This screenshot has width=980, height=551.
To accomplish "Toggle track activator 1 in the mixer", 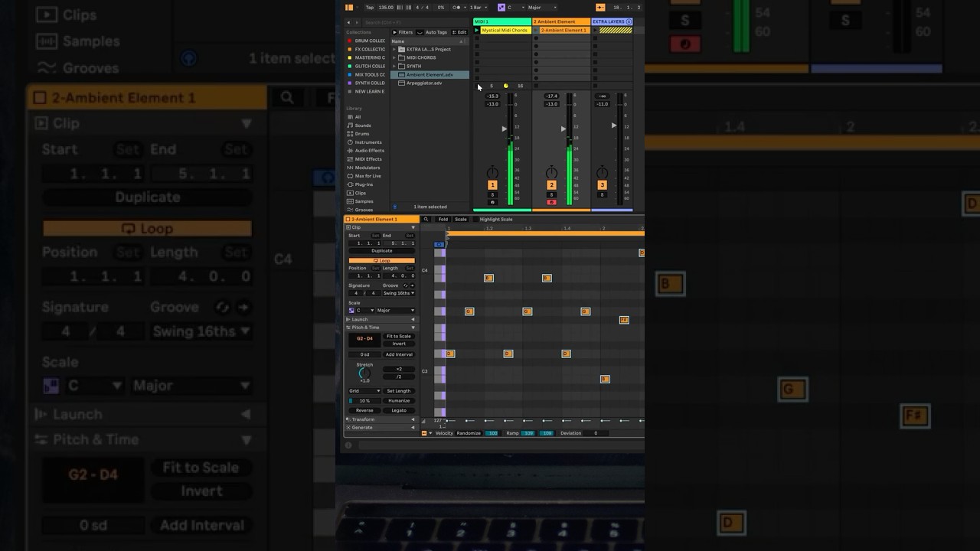I will 492,185.
